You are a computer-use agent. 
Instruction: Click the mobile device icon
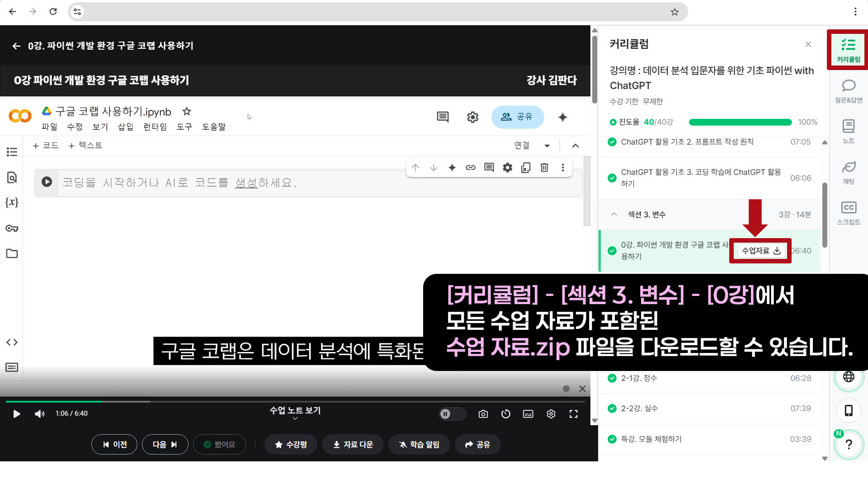click(849, 410)
